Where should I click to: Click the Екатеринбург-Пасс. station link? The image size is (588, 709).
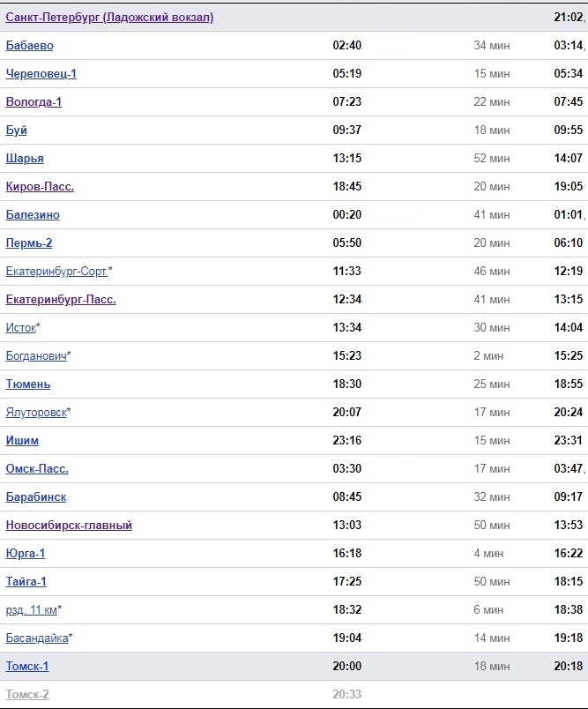[61, 300]
